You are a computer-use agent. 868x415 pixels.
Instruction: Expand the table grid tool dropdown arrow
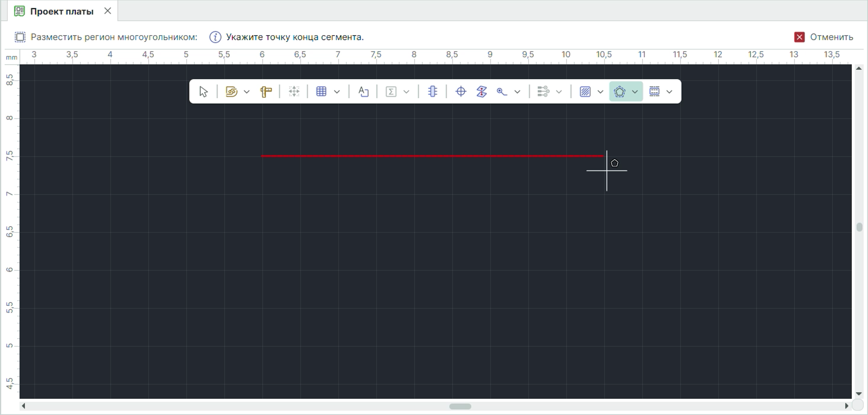(337, 92)
